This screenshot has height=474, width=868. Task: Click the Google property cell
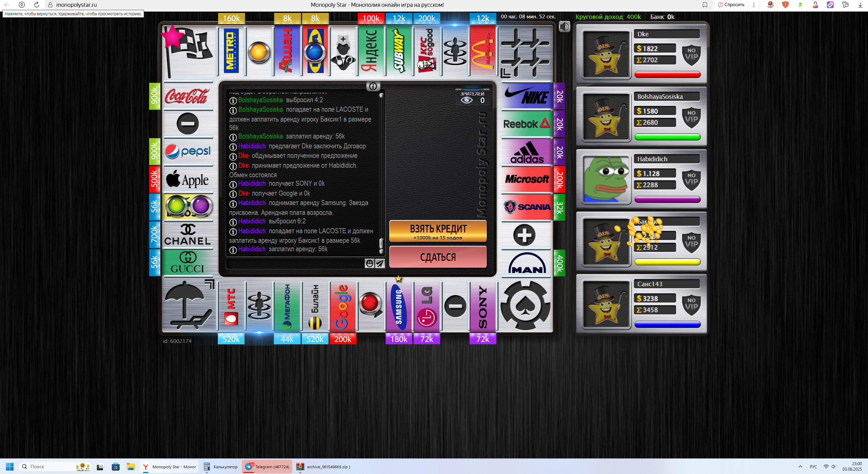pyautogui.click(x=343, y=307)
